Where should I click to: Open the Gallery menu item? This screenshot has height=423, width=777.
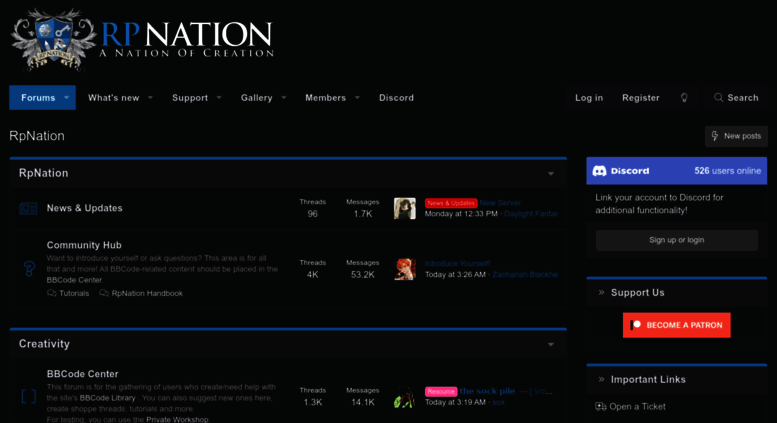pos(257,98)
